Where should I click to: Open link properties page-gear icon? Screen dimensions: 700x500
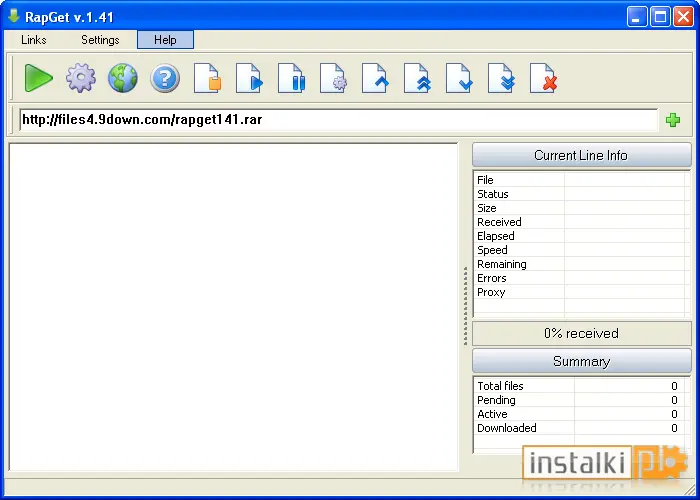333,78
